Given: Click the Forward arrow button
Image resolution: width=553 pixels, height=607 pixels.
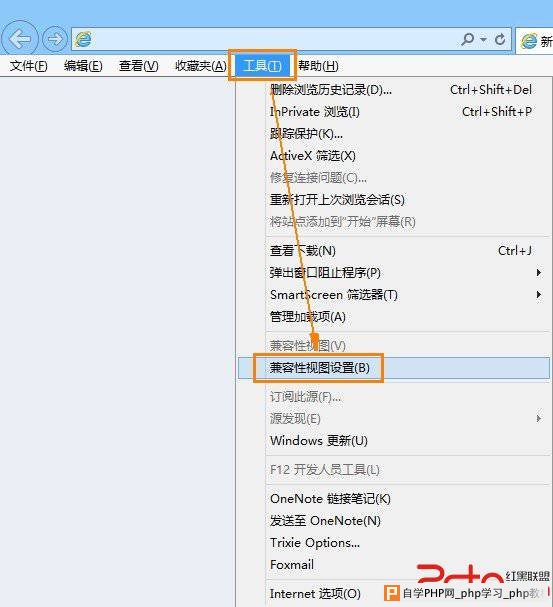Looking at the screenshot, I should (x=55, y=39).
